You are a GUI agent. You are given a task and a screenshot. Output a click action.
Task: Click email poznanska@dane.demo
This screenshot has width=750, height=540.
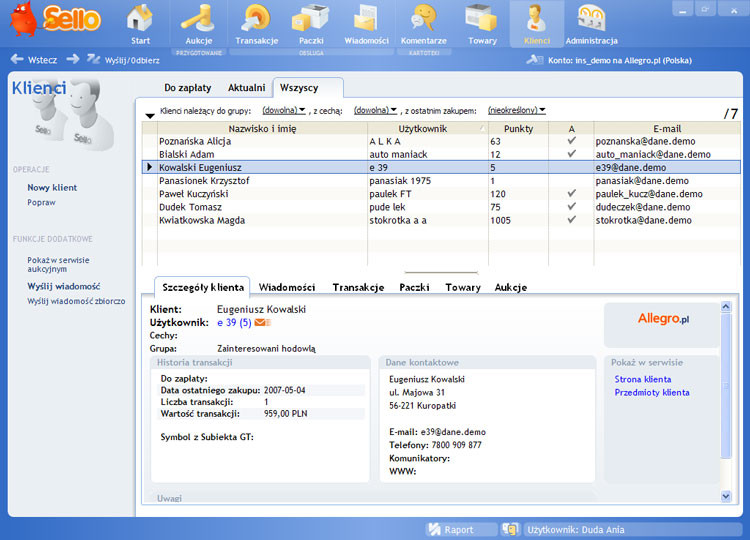645,141
